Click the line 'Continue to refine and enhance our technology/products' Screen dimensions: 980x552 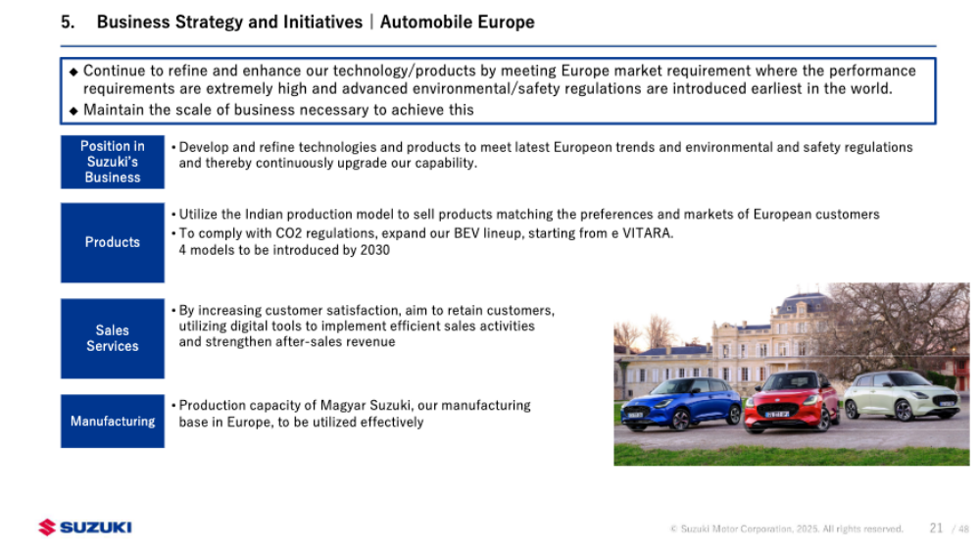500,71
